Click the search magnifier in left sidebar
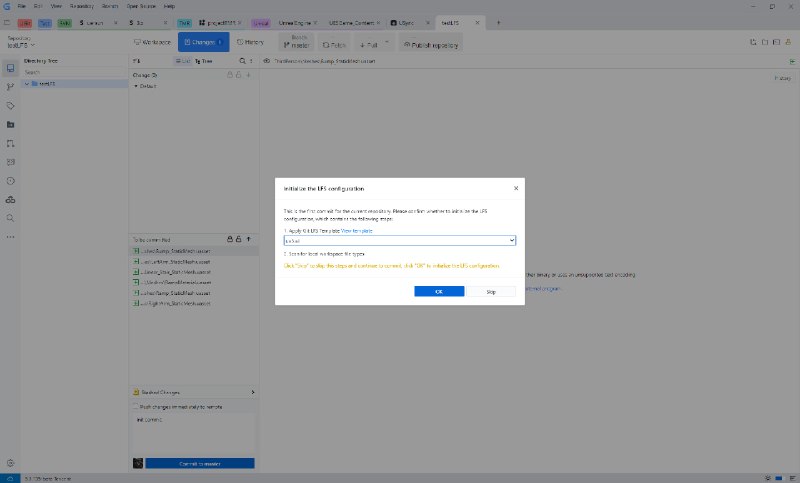 point(10,217)
